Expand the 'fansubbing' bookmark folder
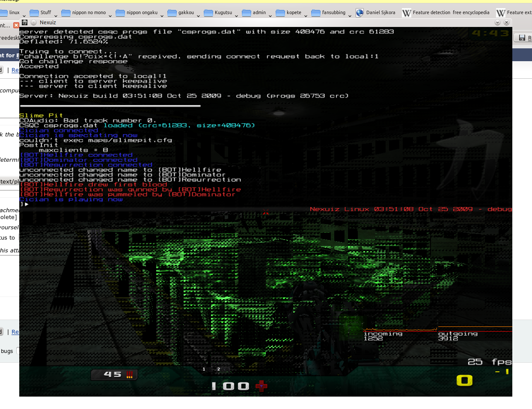Viewport: 532px width, 409px height. click(332, 13)
